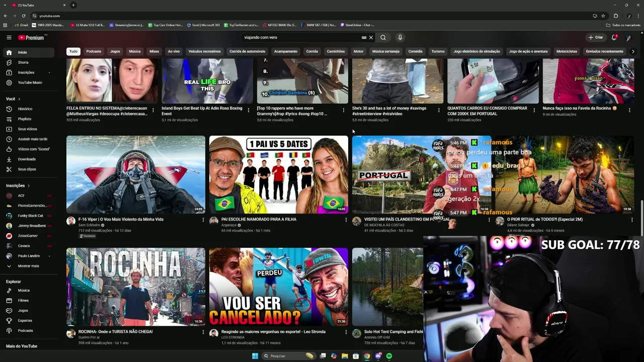Open options for Leo Stronda video

(346, 332)
